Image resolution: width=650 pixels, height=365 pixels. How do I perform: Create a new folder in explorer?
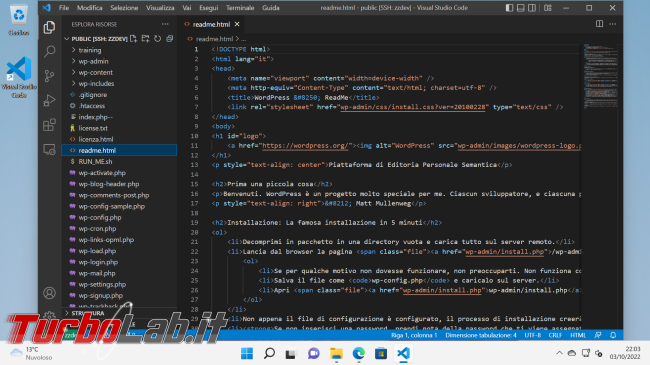[146, 39]
